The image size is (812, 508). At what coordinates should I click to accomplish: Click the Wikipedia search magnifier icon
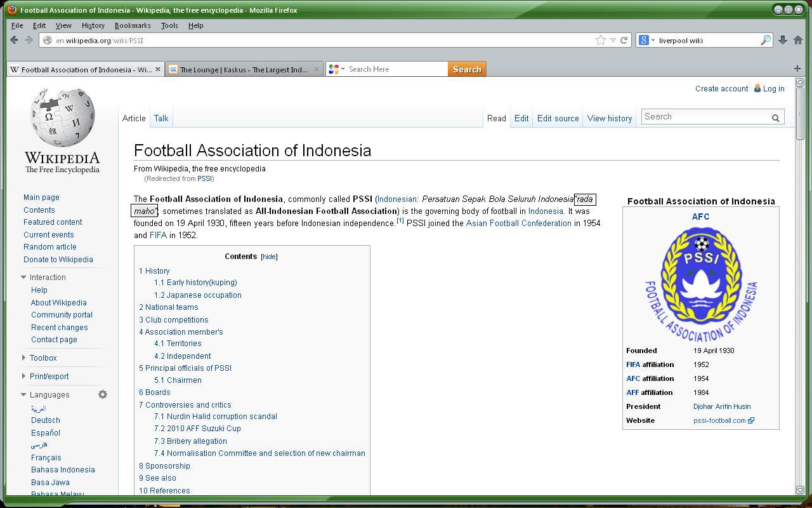775,117
